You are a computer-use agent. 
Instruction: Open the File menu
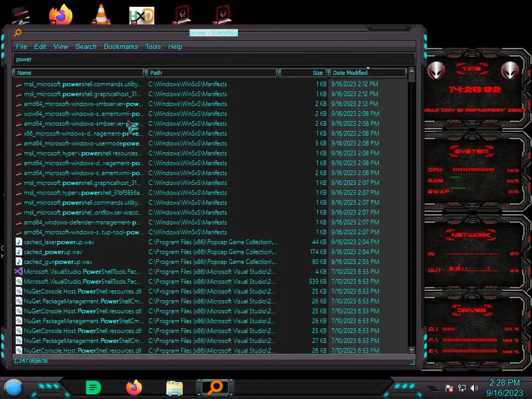21,46
